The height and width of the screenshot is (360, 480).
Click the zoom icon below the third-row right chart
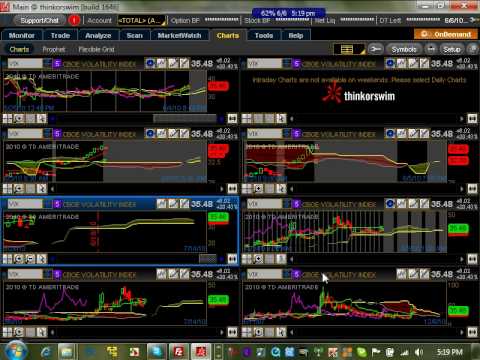258,259
